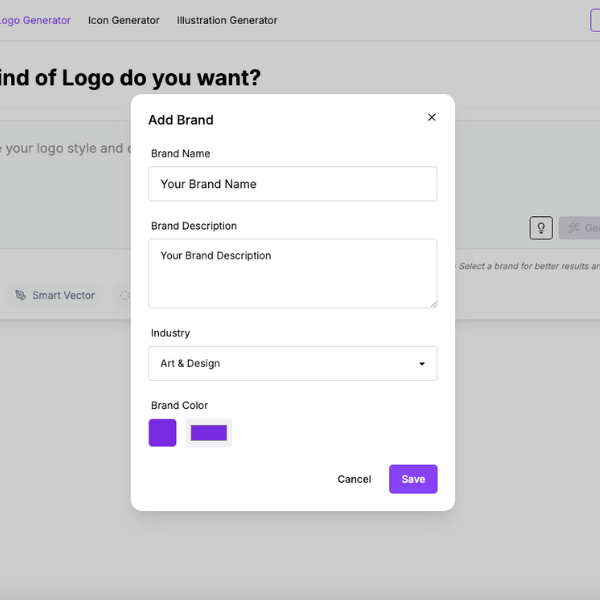The height and width of the screenshot is (600, 600).
Task: Cancel the Add Brand dialog
Action: 354,479
